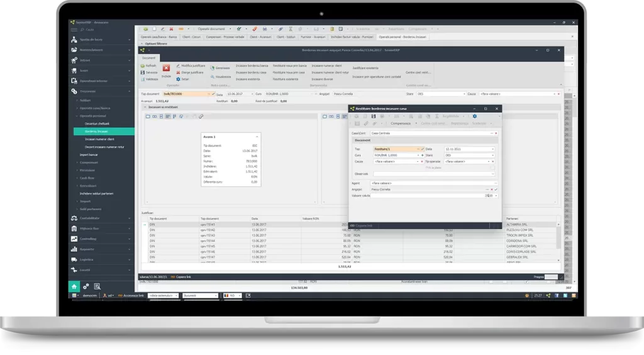644x355 pixels.
Task: Select the Document ribbon tab
Action: click(149, 58)
